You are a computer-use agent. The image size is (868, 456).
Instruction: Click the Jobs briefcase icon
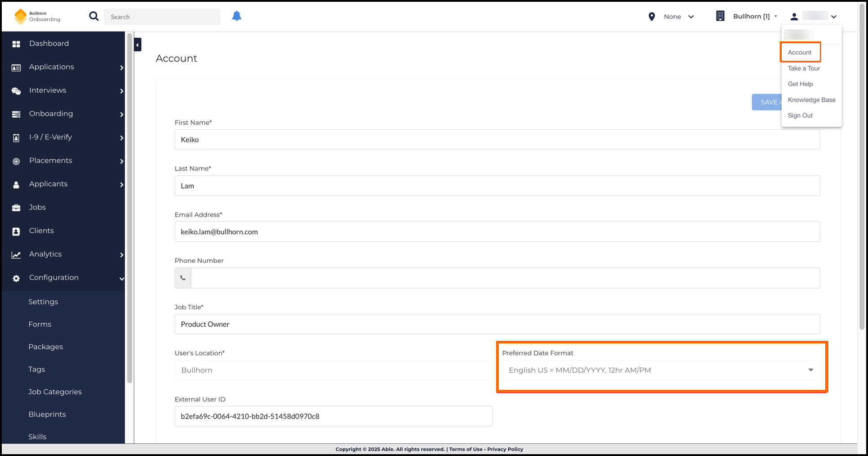pos(16,208)
